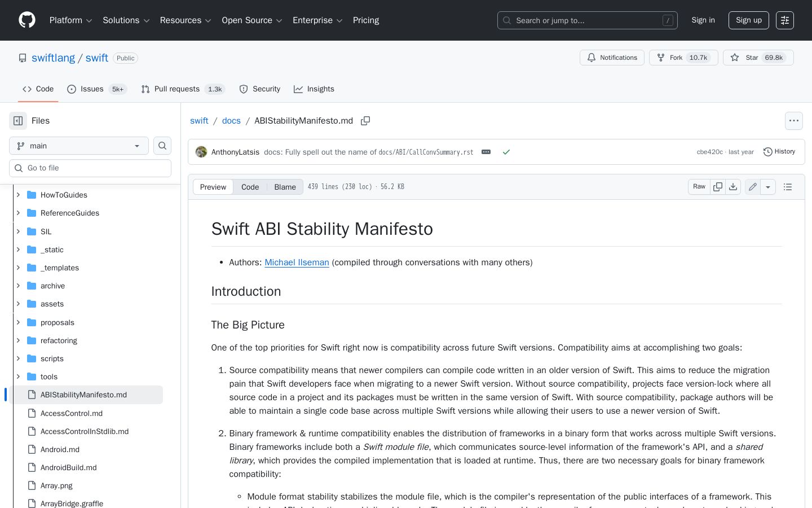Switch to the Insights tab
This screenshot has height=508, width=812.
point(314,89)
